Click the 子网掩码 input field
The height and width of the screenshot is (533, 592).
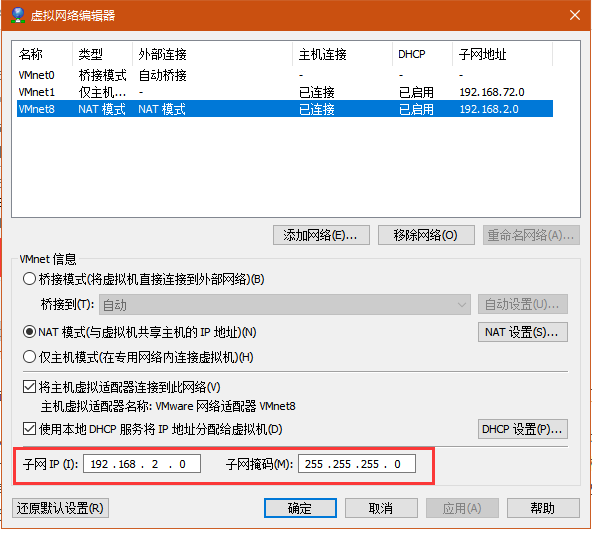coord(357,464)
